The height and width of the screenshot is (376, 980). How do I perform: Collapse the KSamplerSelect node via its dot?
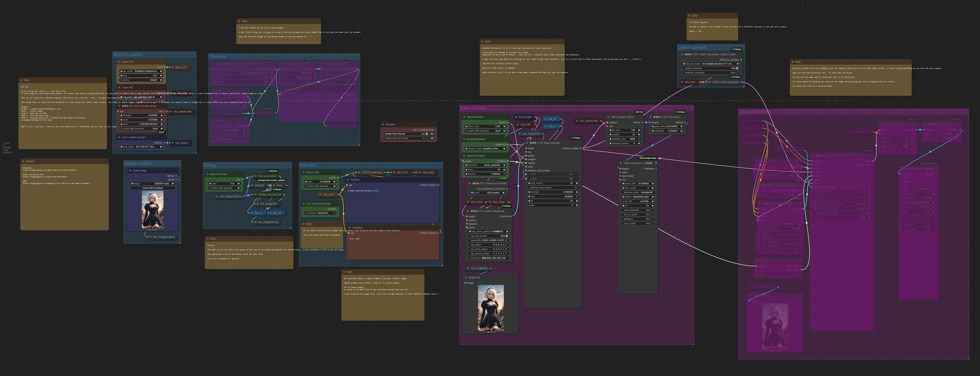pos(464,139)
